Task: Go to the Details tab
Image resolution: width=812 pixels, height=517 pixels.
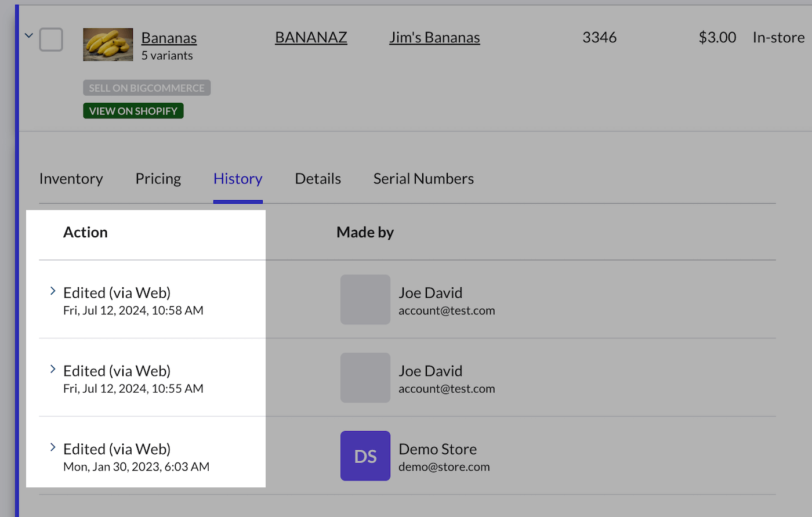Action: click(318, 179)
